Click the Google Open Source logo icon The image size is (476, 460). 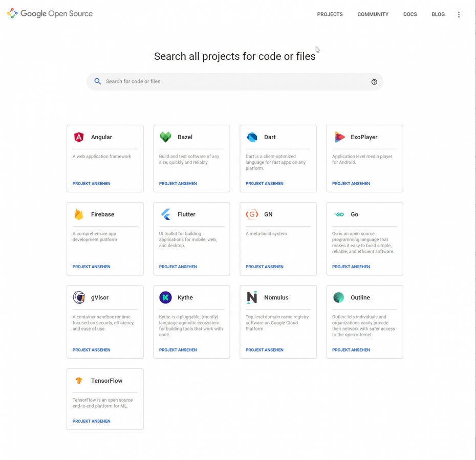pyautogui.click(x=12, y=13)
